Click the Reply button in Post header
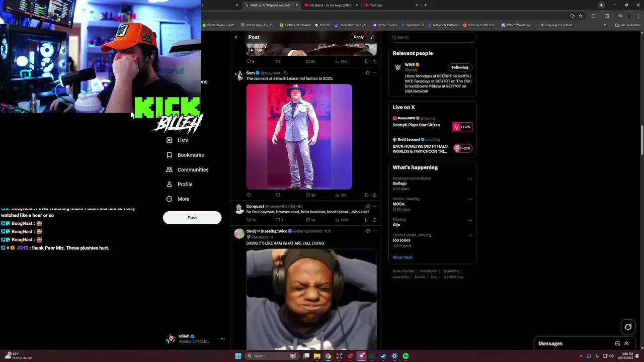 click(x=358, y=37)
